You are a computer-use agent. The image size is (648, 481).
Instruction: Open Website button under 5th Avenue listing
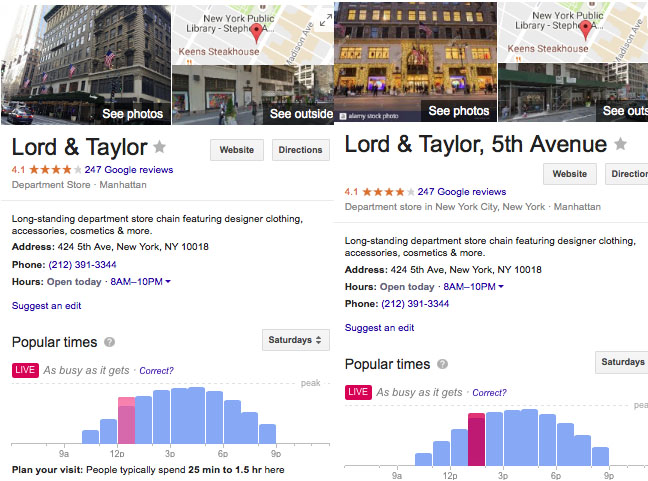pyautogui.click(x=570, y=174)
